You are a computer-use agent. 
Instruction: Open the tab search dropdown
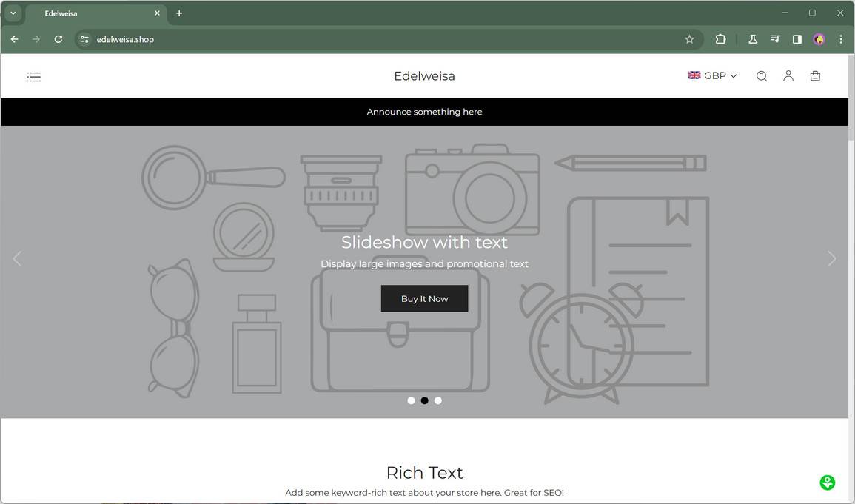tap(13, 13)
